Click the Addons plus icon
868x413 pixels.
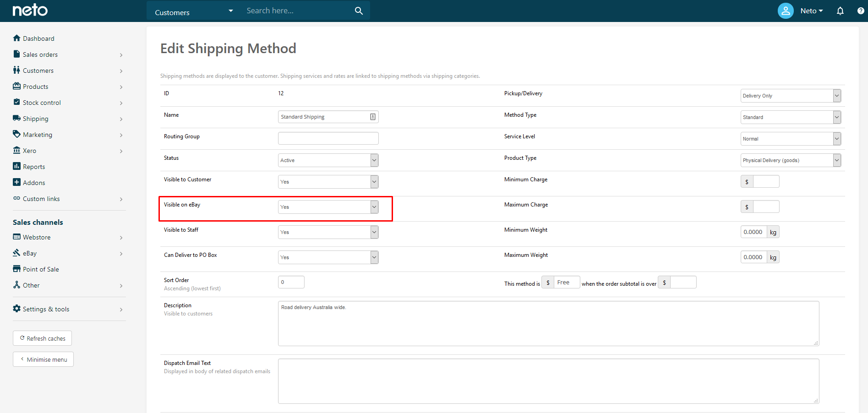17,182
